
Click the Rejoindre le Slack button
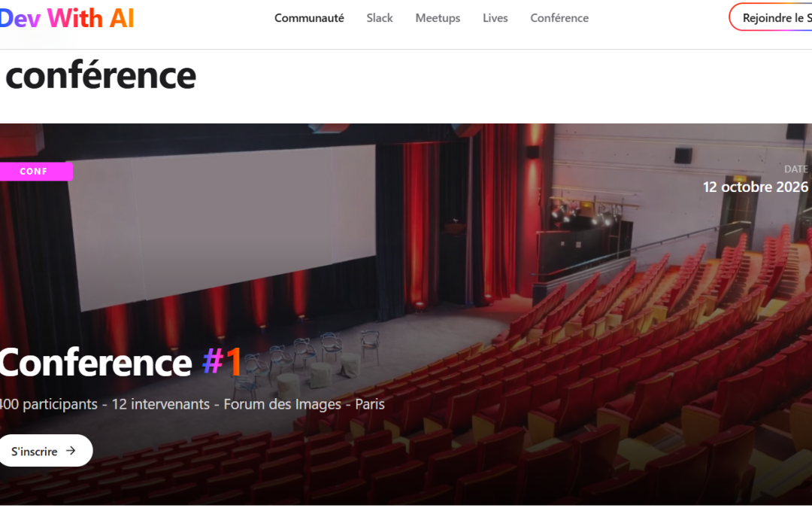tap(771, 17)
